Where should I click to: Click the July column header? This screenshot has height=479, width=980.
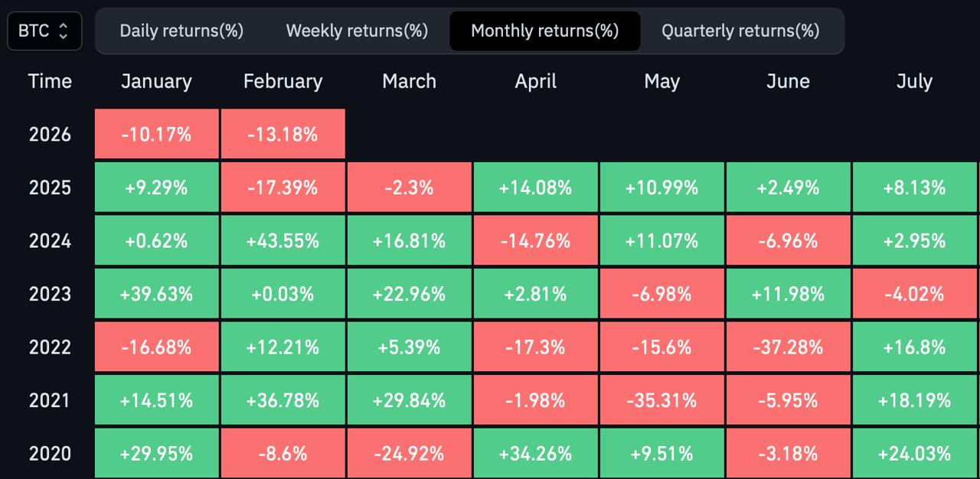(x=914, y=82)
